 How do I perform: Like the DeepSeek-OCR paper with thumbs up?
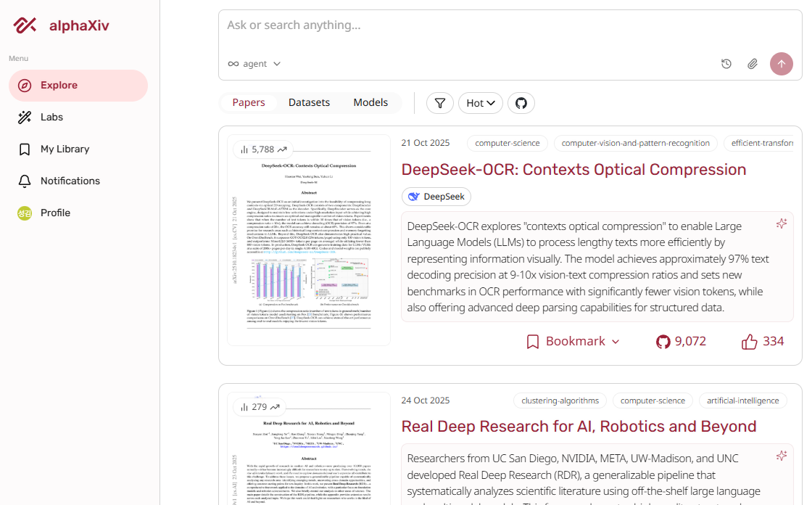coord(750,342)
